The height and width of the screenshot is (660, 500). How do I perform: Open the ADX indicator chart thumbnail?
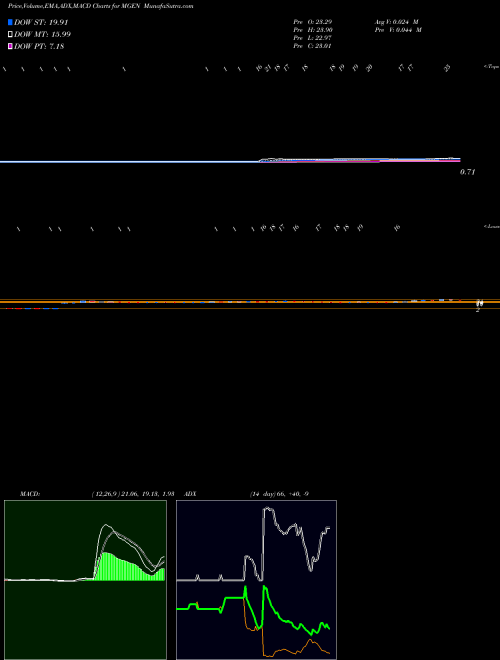tap(256, 580)
